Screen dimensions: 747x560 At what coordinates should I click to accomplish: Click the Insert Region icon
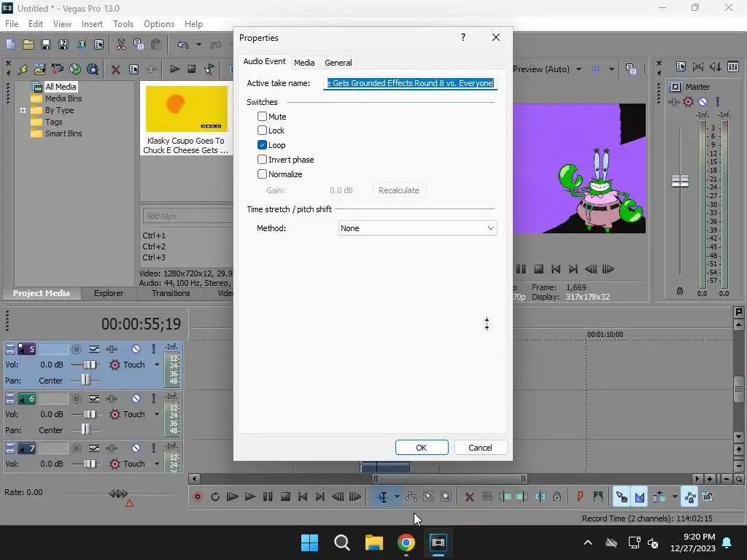(598, 497)
